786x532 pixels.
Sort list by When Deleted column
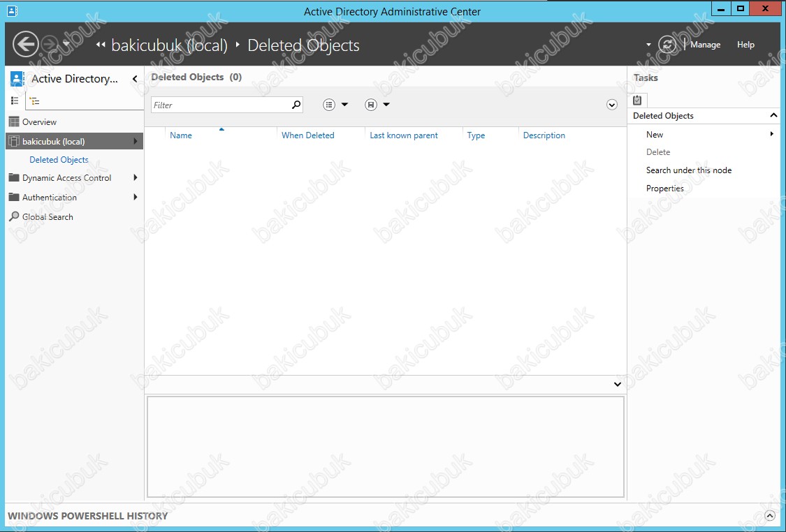point(308,135)
